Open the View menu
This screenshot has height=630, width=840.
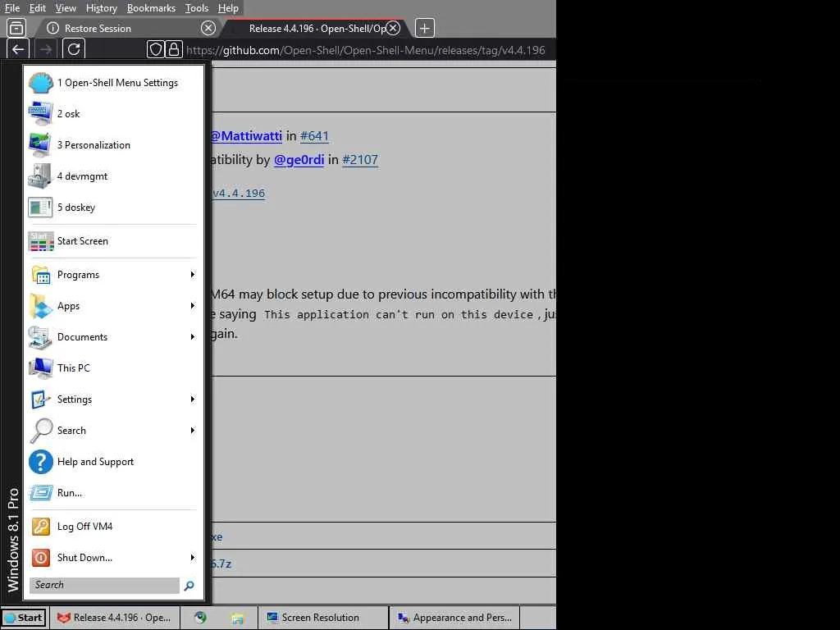[x=66, y=8]
